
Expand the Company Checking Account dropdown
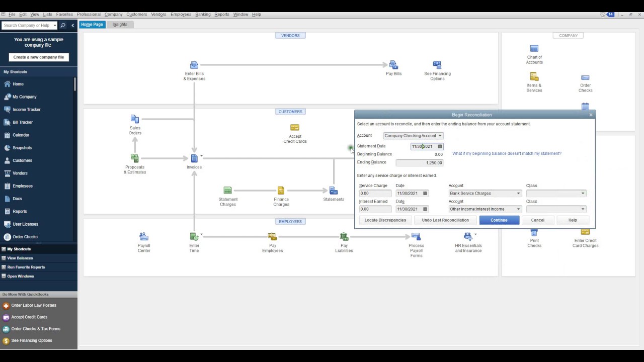click(440, 136)
